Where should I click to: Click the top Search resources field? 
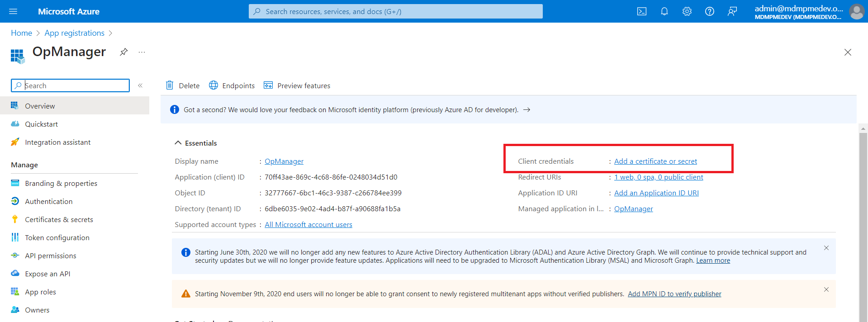click(x=395, y=11)
